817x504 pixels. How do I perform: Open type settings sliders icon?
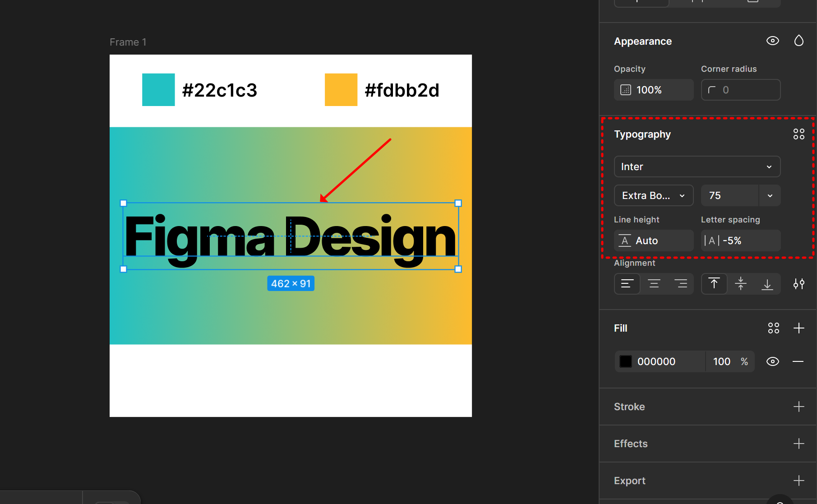coord(799,284)
